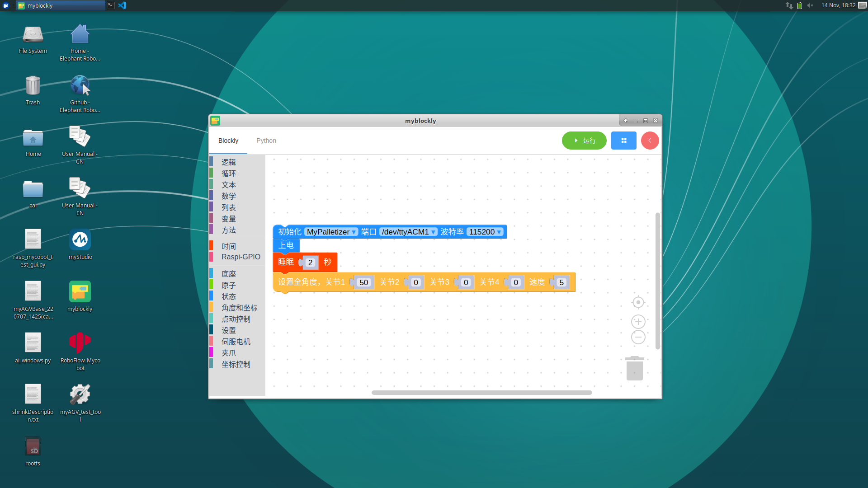Select the Blockly tab
This screenshot has height=488, width=868.
coord(228,141)
